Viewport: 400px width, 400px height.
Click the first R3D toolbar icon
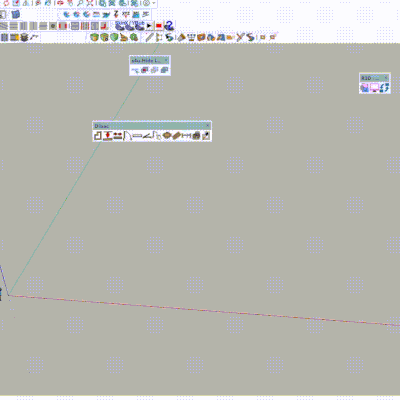(x=365, y=88)
